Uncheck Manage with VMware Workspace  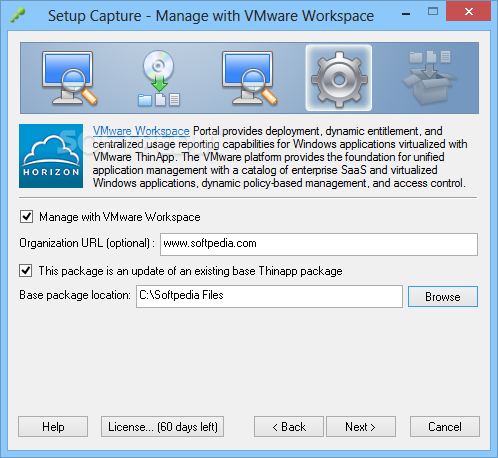[26, 217]
